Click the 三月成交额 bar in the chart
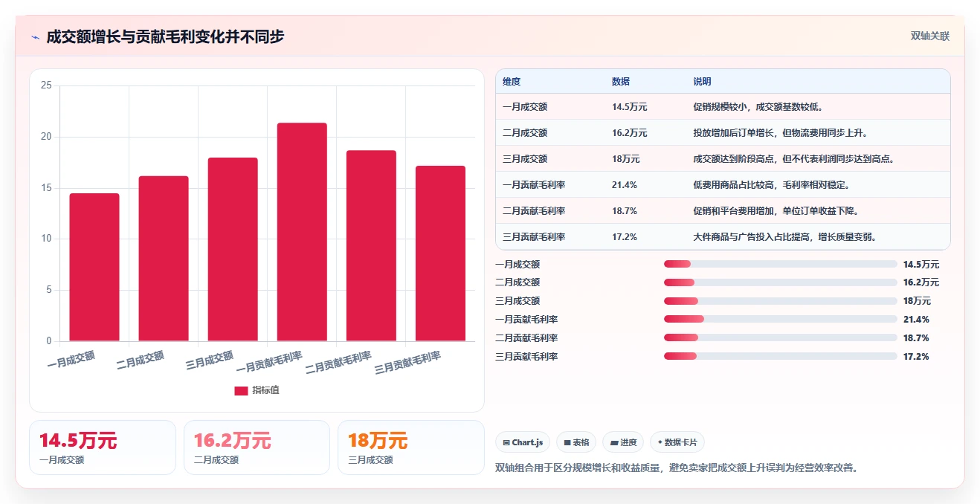The image size is (980, 504). 233,250
